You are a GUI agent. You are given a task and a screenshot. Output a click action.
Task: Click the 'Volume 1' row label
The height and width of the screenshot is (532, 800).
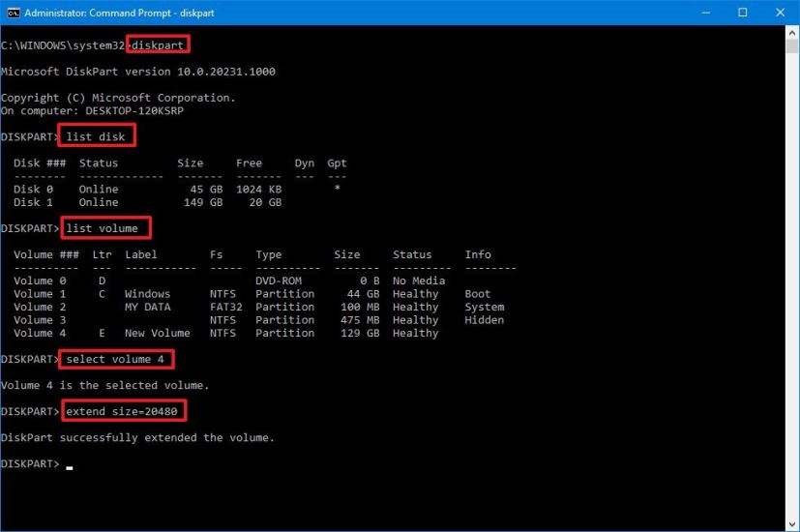coord(40,294)
